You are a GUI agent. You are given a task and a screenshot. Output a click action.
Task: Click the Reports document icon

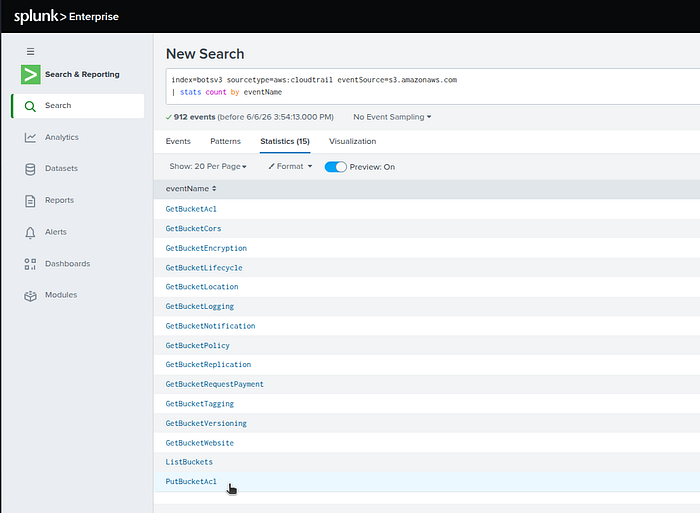[x=30, y=201]
